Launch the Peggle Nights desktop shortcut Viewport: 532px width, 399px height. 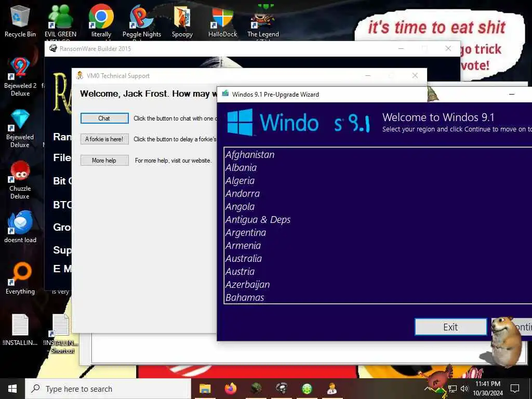(x=141, y=21)
